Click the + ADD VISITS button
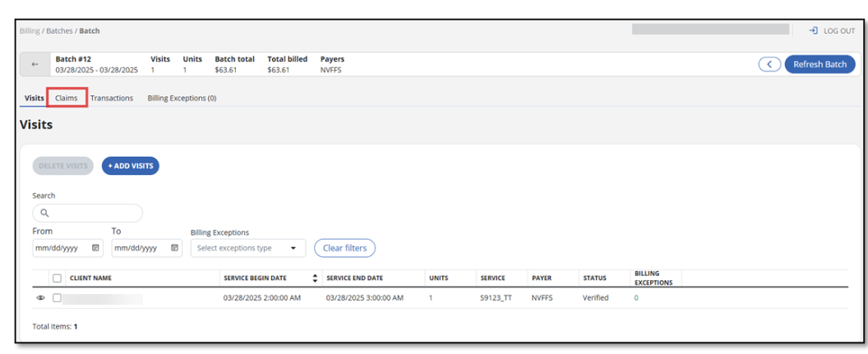The height and width of the screenshot is (354, 868). [x=130, y=166]
